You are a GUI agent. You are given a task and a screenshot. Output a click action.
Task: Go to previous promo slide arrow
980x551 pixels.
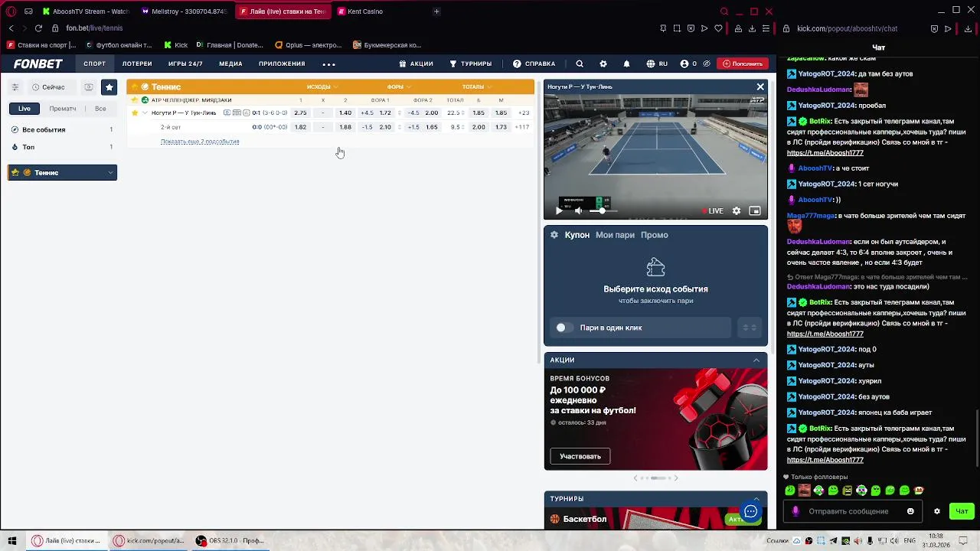point(635,478)
